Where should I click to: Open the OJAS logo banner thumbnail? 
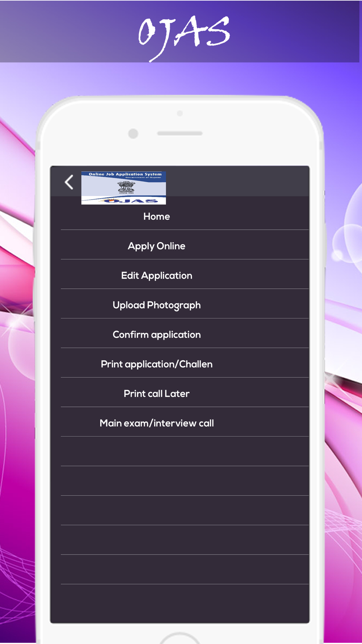click(x=123, y=188)
